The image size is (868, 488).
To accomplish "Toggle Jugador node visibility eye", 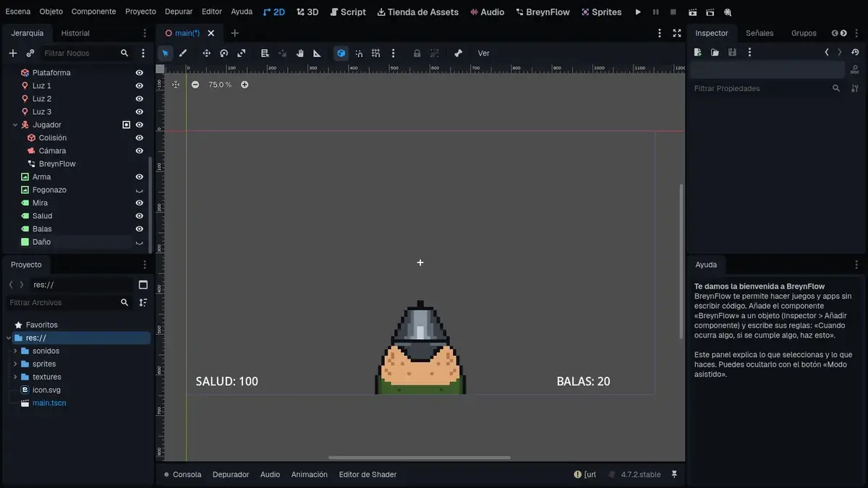I will pos(140,125).
